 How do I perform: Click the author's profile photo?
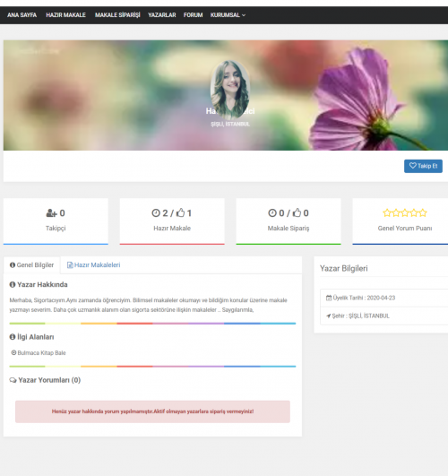click(230, 90)
